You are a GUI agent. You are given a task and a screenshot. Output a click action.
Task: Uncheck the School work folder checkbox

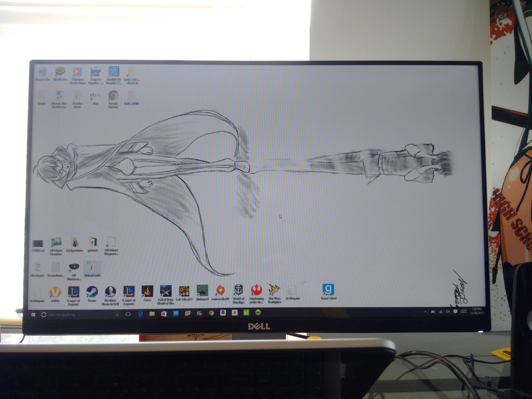[x=88, y=262]
